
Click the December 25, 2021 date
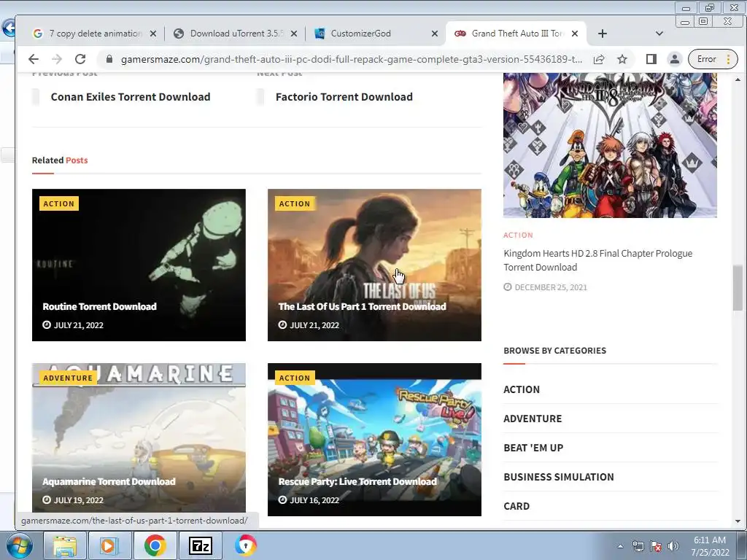(551, 287)
